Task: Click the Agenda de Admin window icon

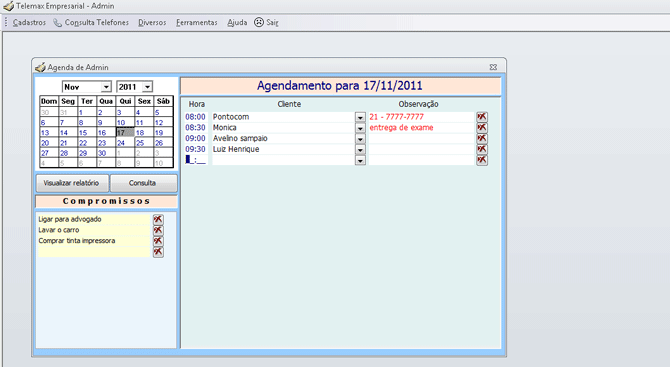Action: click(40, 67)
